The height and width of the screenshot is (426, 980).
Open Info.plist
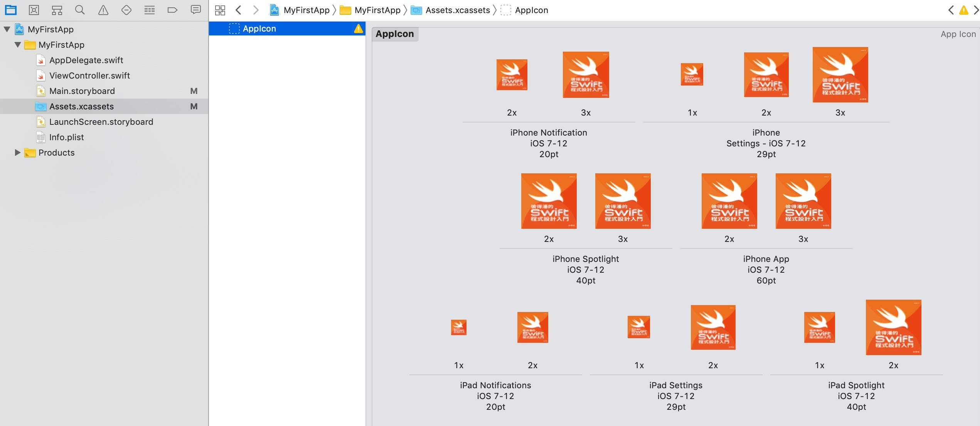pyautogui.click(x=66, y=137)
